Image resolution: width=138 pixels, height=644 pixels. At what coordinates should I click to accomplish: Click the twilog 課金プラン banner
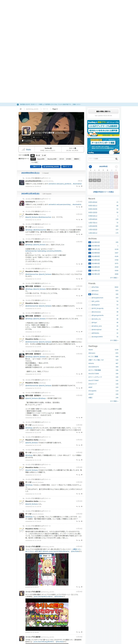click(x=103, y=128)
